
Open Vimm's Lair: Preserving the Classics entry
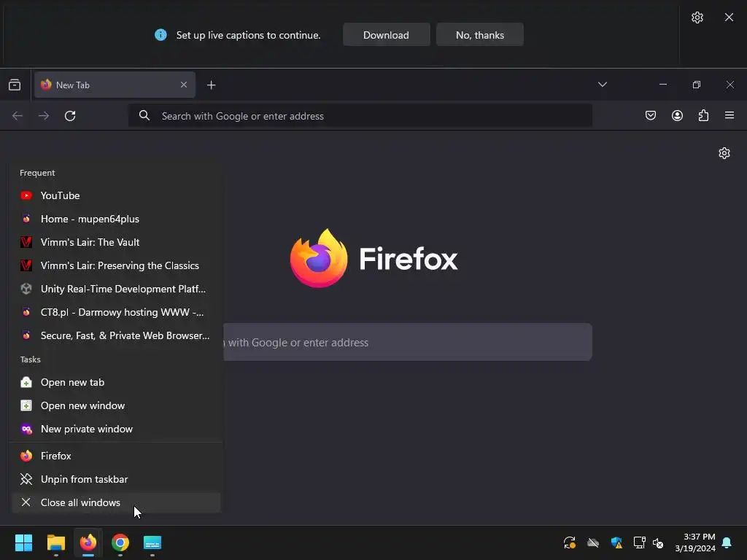coord(116,265)
